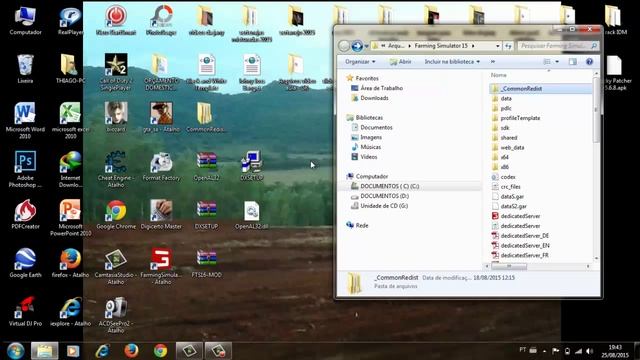Open Organizar dropdown menu in Explorer
This screenshot has width=640, height=360.
[x=360, y=62]
